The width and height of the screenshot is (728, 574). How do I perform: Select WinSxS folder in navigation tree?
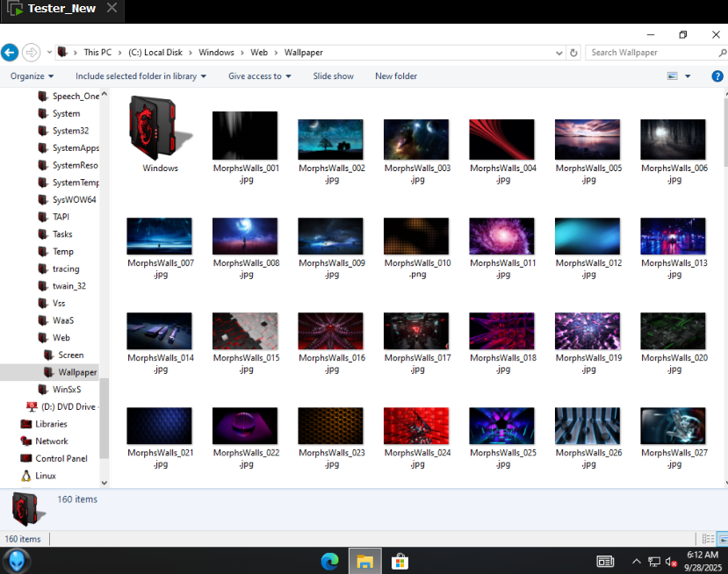point(67,390)
